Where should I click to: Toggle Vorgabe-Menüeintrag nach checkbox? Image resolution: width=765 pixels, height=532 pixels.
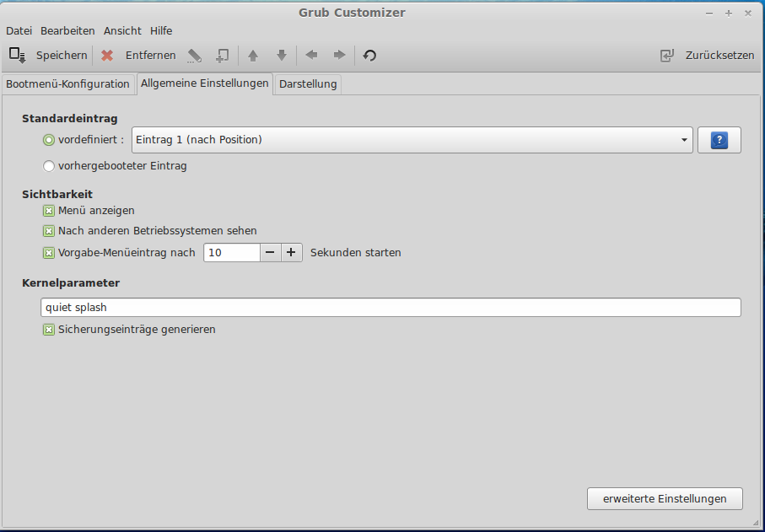coord(49,253)
